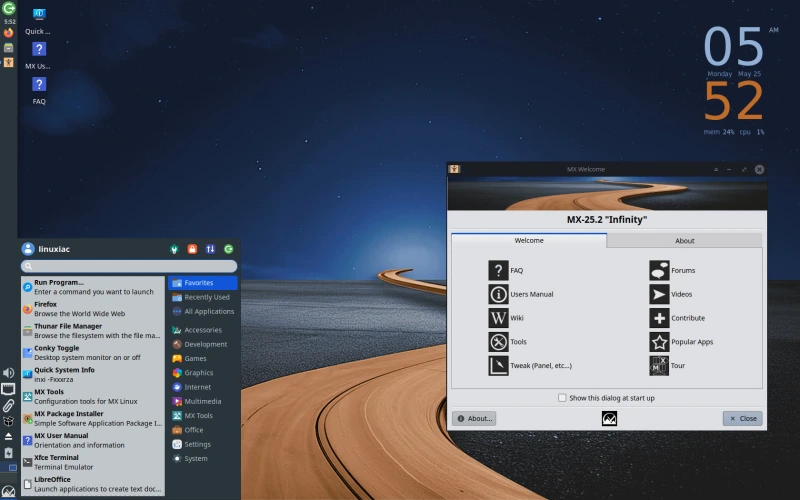Open Popular Apps from MX Welcome
Image resolution: width=800 pixels, height=500 pixels.
tap(681, 342)
